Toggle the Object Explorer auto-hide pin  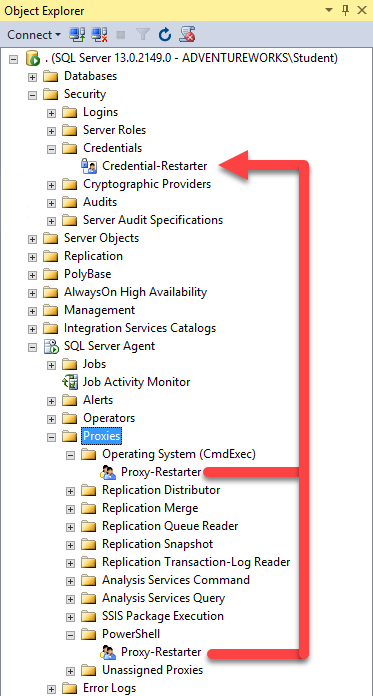click(345, 10)
